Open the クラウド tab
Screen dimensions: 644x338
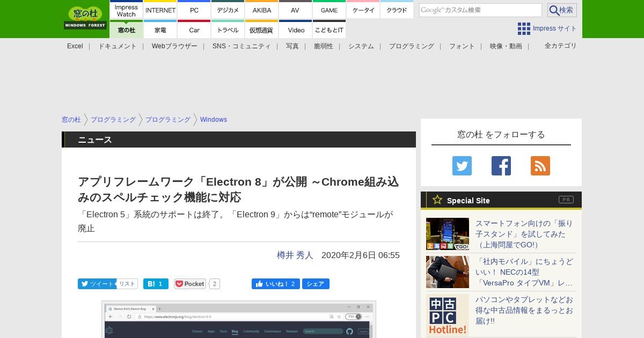point(397,10)
